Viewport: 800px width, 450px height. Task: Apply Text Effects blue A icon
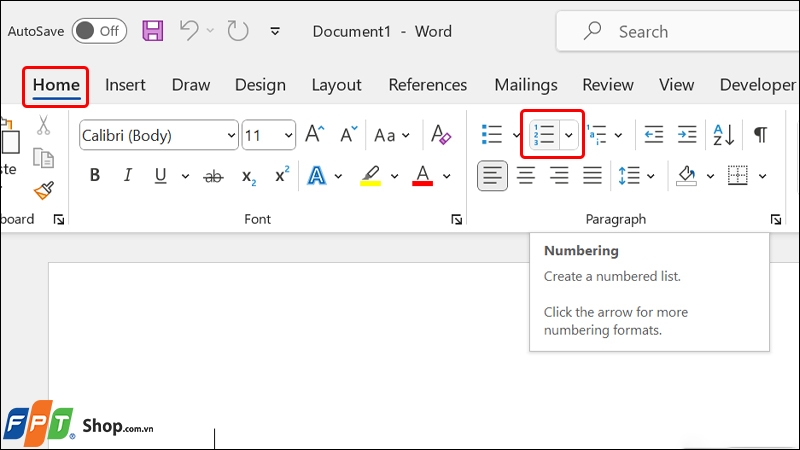(x=317, y=176)
